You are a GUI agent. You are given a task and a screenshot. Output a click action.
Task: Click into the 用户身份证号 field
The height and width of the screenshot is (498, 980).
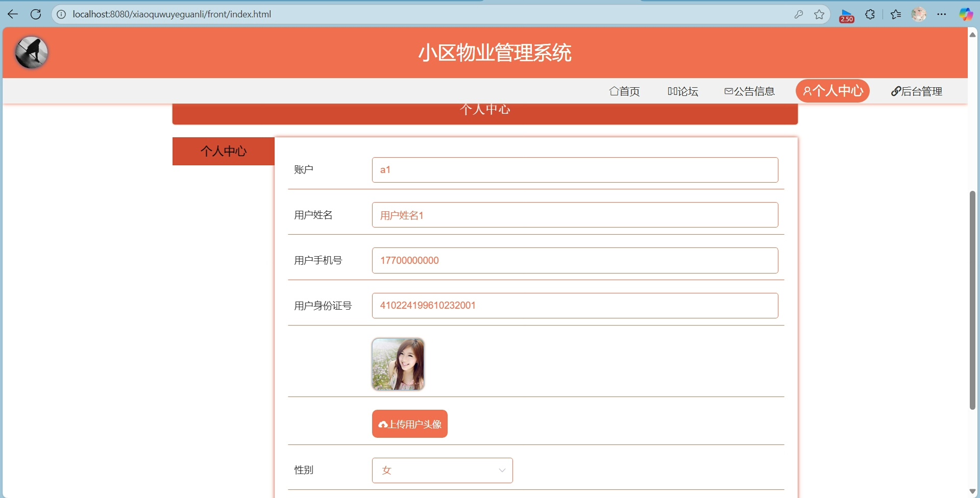(x=575, y=306)
